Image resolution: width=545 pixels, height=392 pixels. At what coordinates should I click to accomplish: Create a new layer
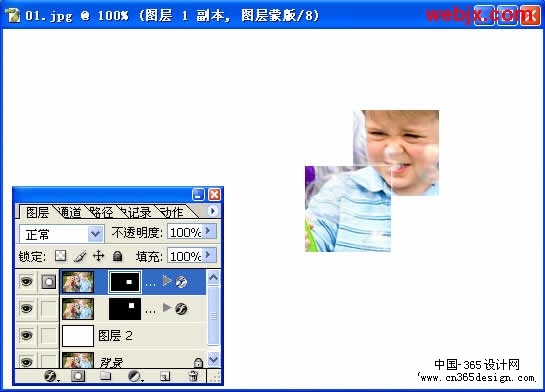pyautogui.click(x=165, y=376)
